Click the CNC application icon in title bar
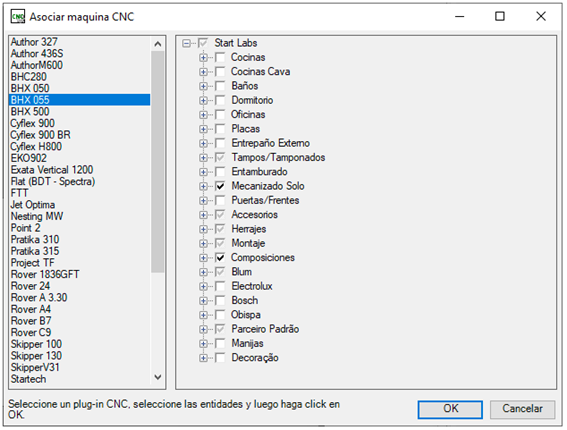This screenshot has width=567, height=430. pyautogui.click(x=17, y=16)
